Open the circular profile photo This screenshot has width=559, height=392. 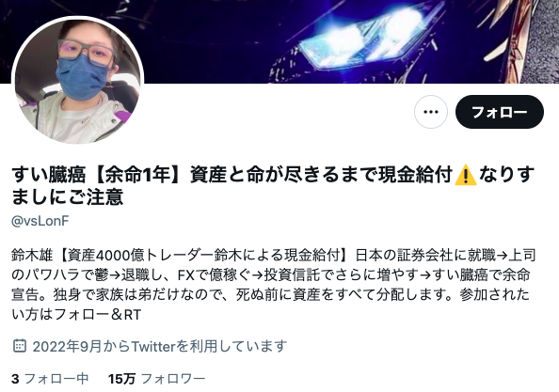[78, 81]
